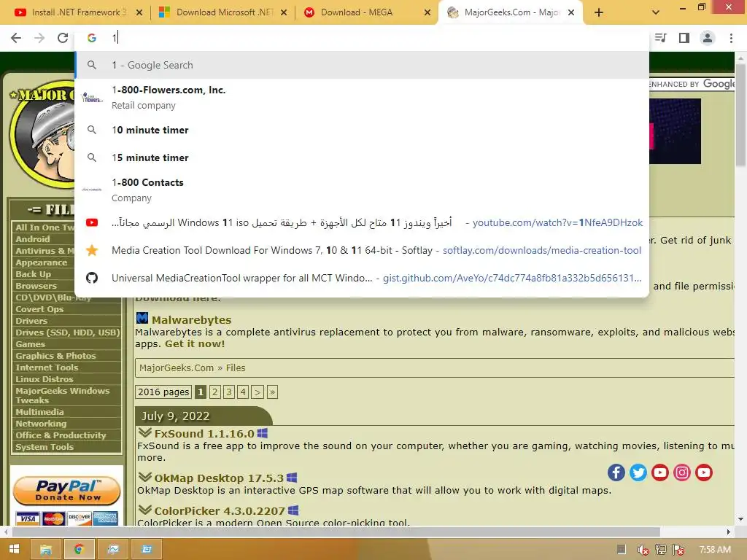The image size is (747, 560).
Task: Expand the tab search chevron
Action: pyautogui.click(x=656, y=12)
